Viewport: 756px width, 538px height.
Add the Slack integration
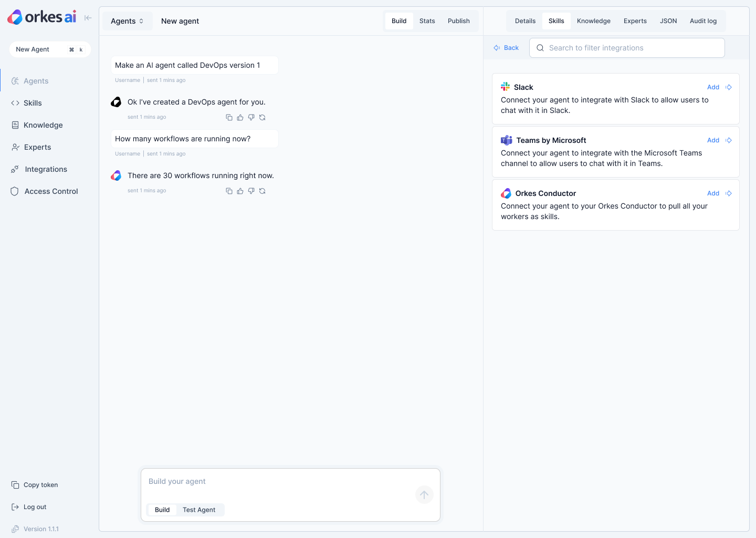coord(713,87)
